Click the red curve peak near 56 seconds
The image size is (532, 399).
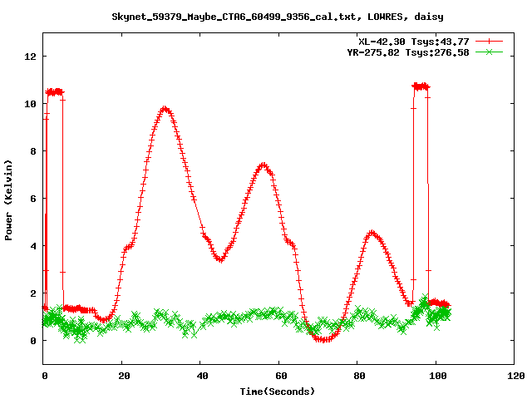[x=264, y=165]
